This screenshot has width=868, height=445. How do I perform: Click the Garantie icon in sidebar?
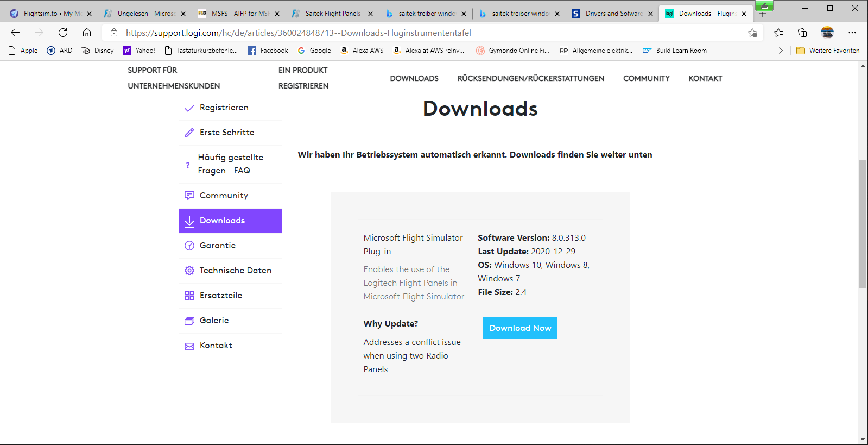click(189, 246)
